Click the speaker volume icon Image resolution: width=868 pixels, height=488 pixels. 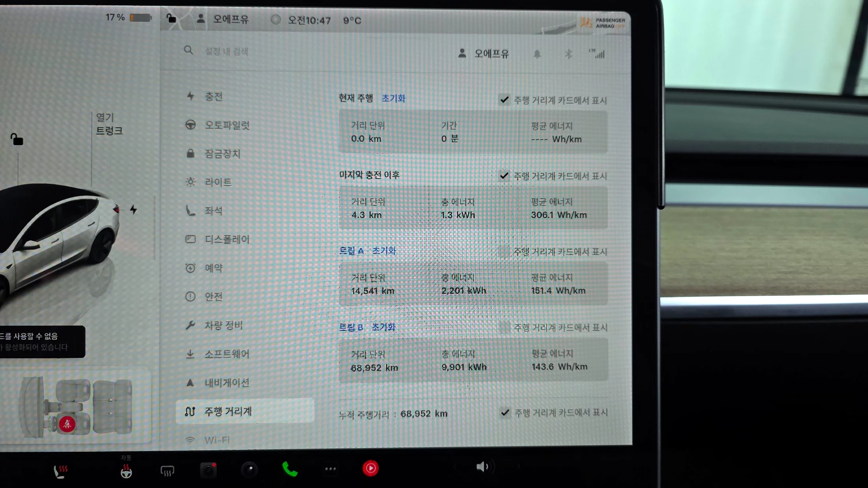(x=482, y=467)
